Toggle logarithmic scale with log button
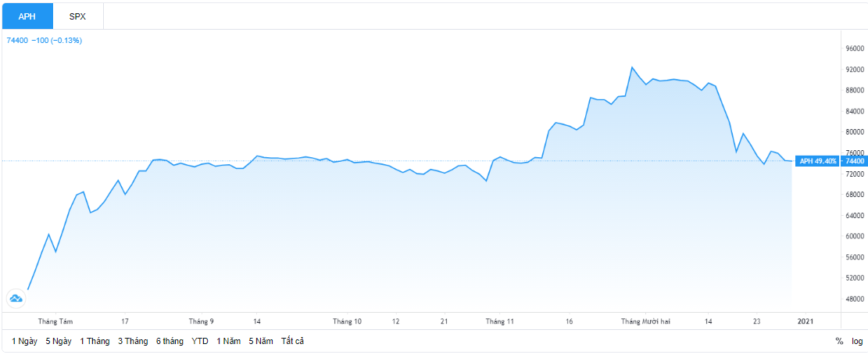 tap(857, 341)
